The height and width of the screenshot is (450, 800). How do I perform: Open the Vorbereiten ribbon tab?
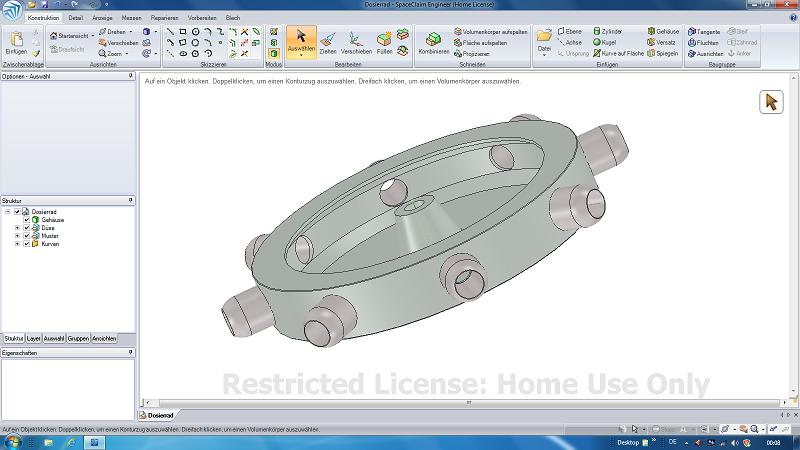click(x=202, y=18)
